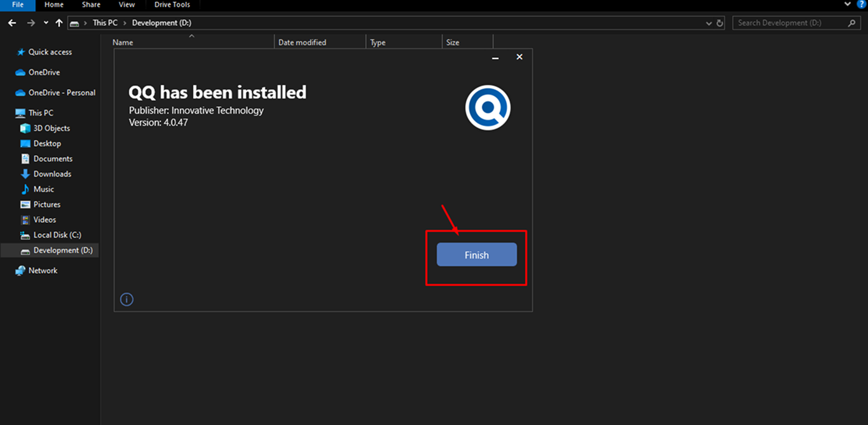Image resolution: width=868 pixels, height=425 pixels.
Task: Sort files by the Name column
Action: [x=193, y=43]
